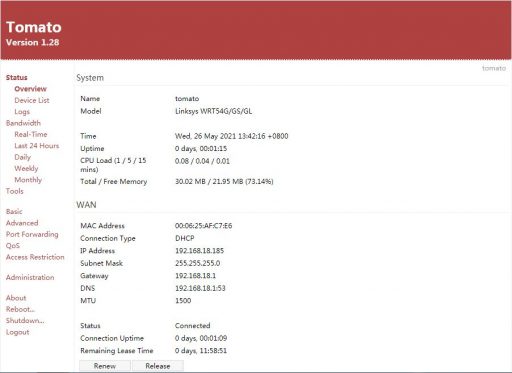
Task: Click the IP address 192.168.18.185
Action: click(x=199, y=251)
